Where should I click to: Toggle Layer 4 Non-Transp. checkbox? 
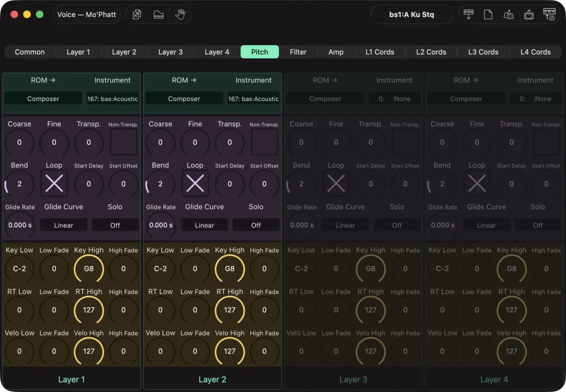coord(546,142)
